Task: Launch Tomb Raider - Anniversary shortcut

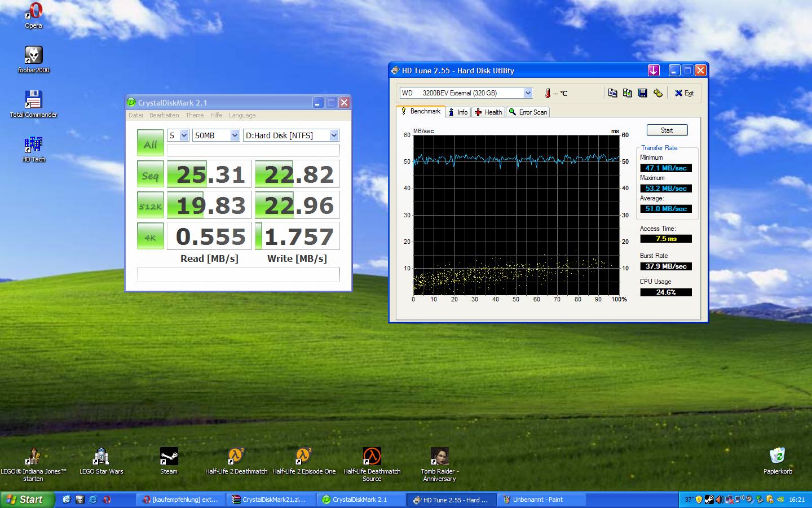Action: click(x=439, y=464)
